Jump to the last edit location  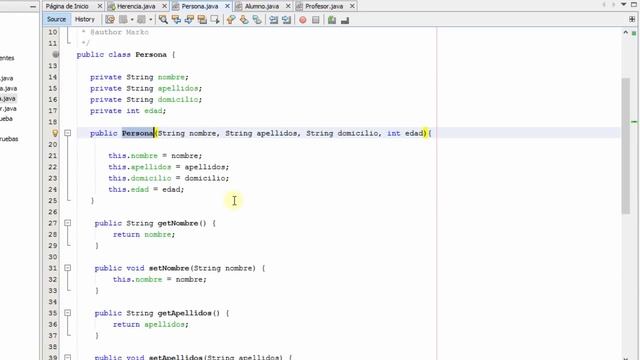coord(110,20)
